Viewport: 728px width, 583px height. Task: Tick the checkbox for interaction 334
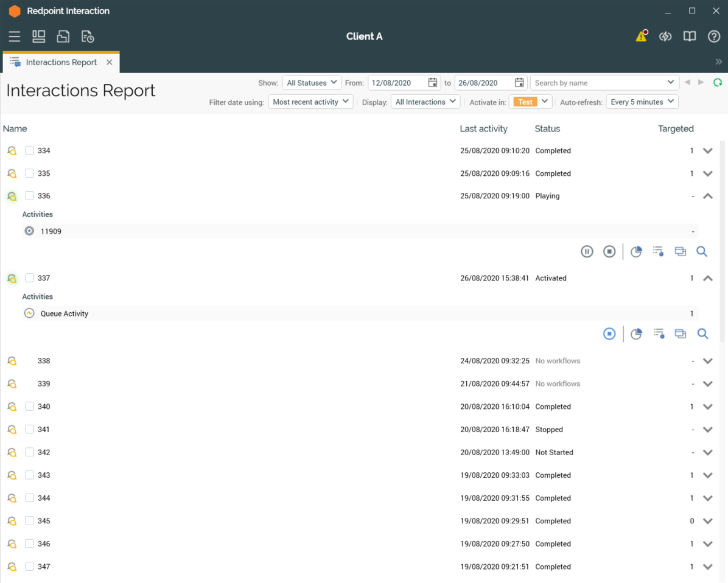[29, 150]
